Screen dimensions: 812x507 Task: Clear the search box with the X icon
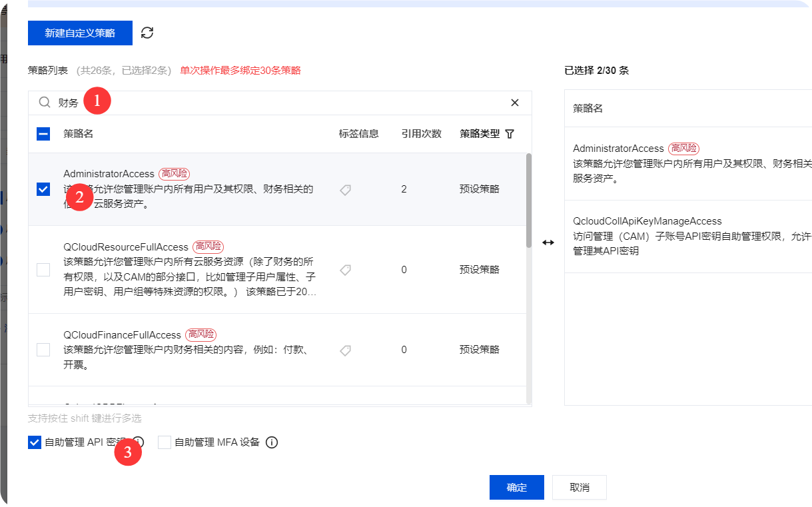515,103
